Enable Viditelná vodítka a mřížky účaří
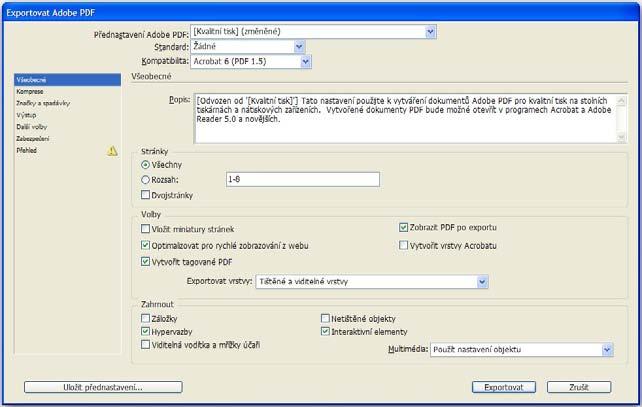The width and height of the screenshot is (642, 407). [145, 344]
